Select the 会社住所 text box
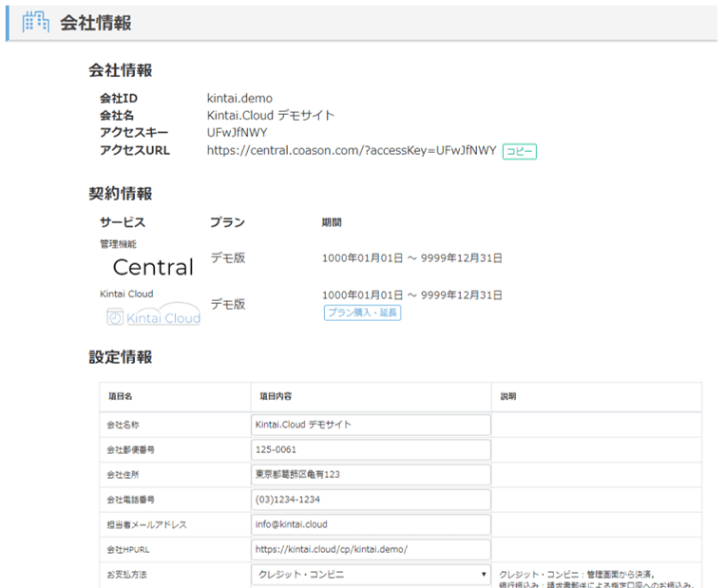The width and height of the screenshot is (726, 588). (x=371, y=474)
